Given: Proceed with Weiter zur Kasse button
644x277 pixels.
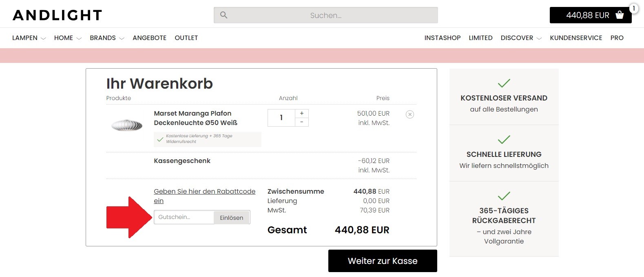Looking at the screenshot, I should coord(383,261).
